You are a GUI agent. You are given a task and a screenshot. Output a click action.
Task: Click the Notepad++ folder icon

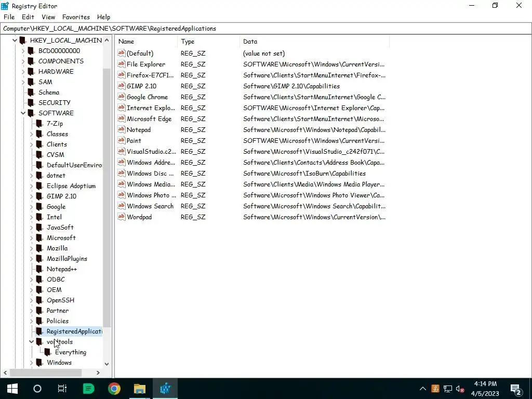(x=39, y=270)
